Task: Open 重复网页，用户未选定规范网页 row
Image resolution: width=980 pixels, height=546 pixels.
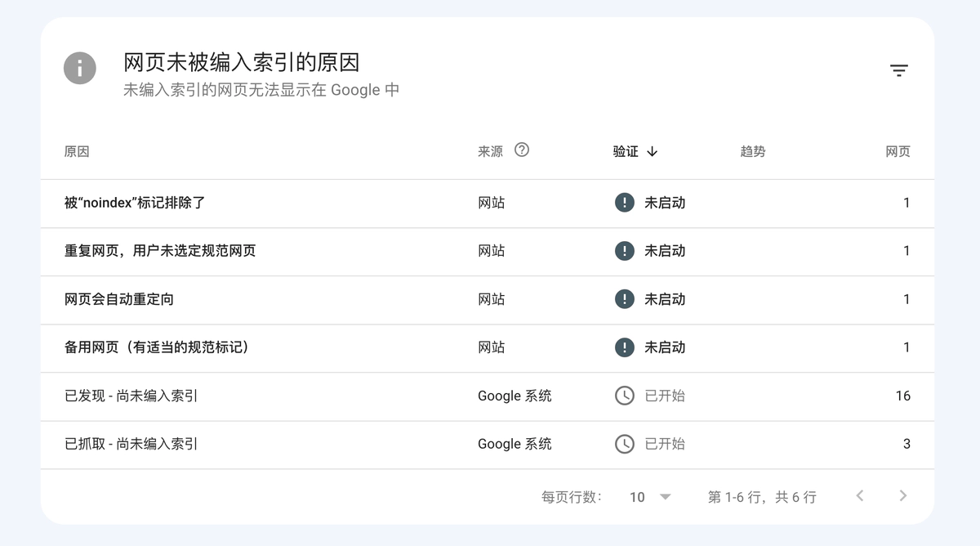Action: [x=160, y=251]
